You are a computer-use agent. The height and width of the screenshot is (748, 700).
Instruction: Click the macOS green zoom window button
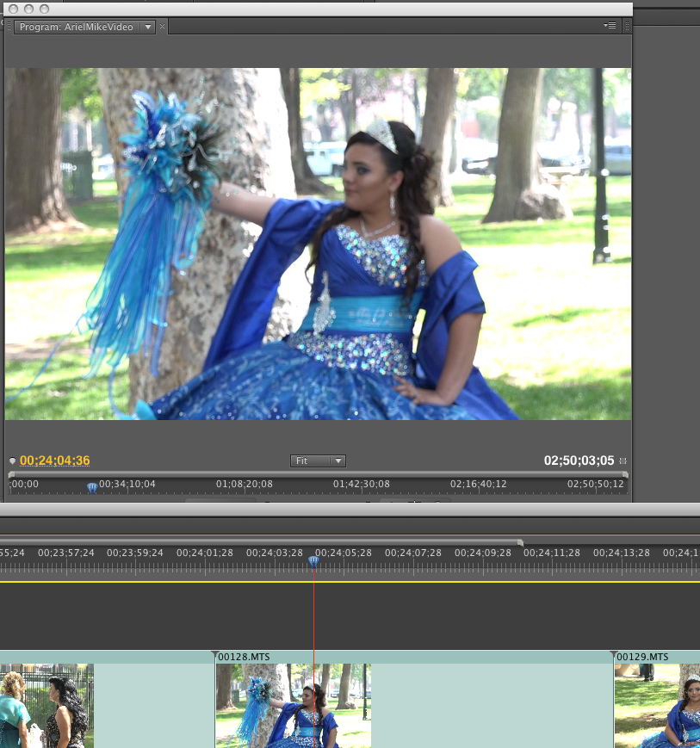(43, 9)
